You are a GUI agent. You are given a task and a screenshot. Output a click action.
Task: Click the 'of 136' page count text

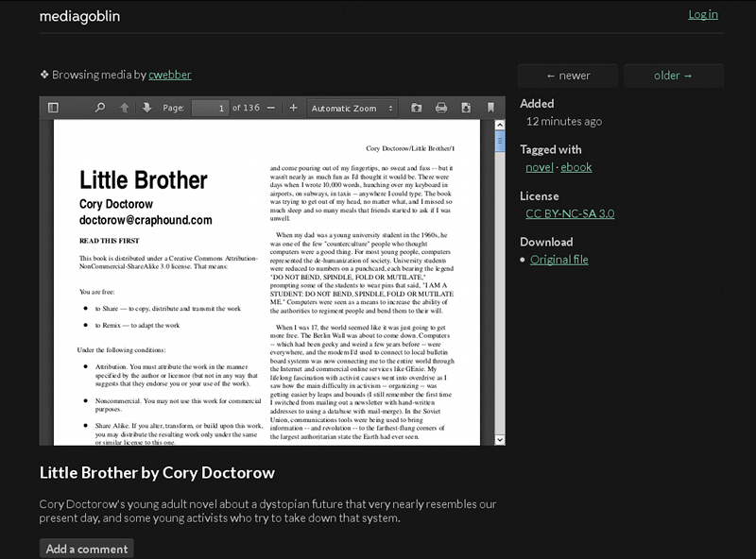click(246, 108)
